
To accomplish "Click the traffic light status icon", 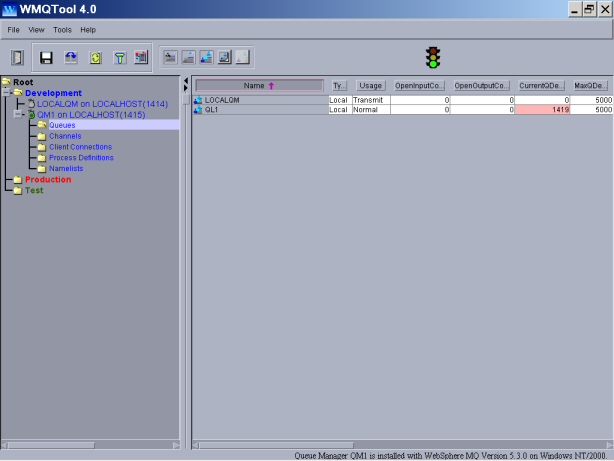I will point(433,58).
